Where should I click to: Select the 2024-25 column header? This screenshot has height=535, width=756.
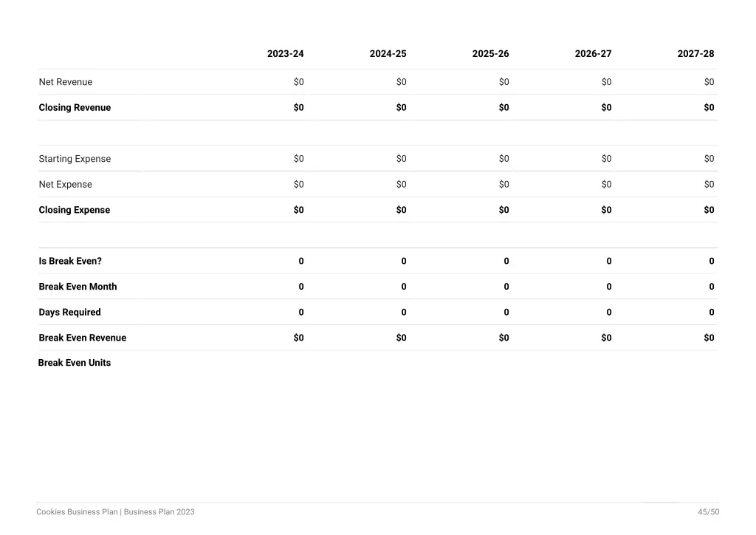pyautogui.click(x=388, y=54)
